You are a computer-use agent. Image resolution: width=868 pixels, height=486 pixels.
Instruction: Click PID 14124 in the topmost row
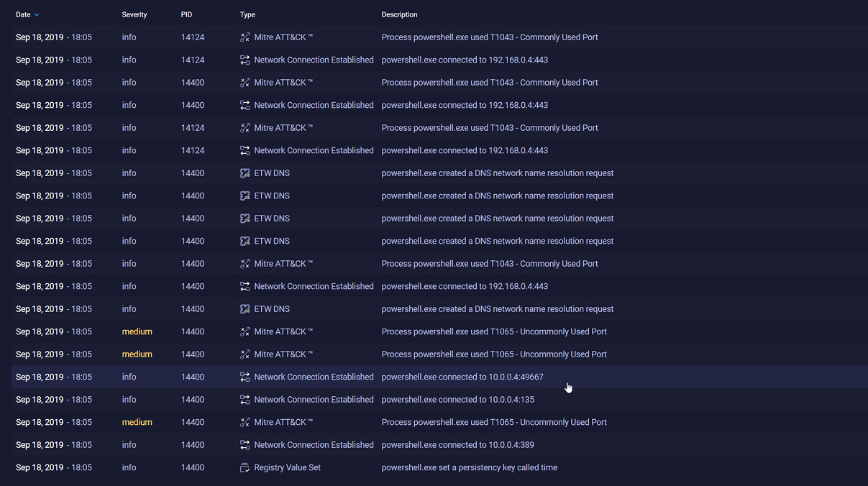click(x=193, y=37)
